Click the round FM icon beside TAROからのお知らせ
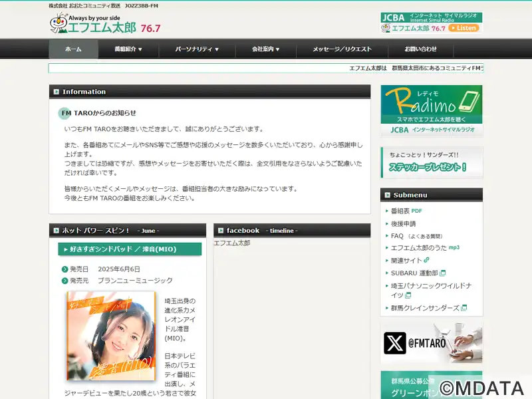 (x=65, y=113)
